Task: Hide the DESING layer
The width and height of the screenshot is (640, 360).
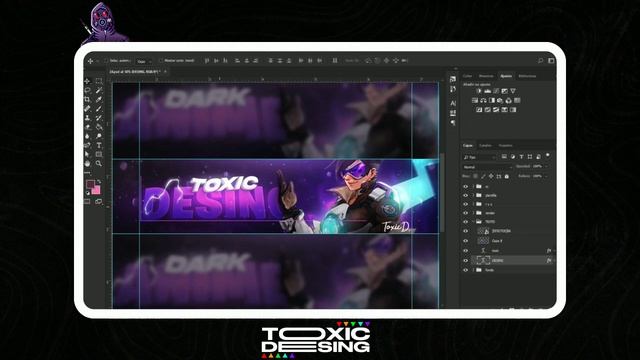Action: pos(465,260)
